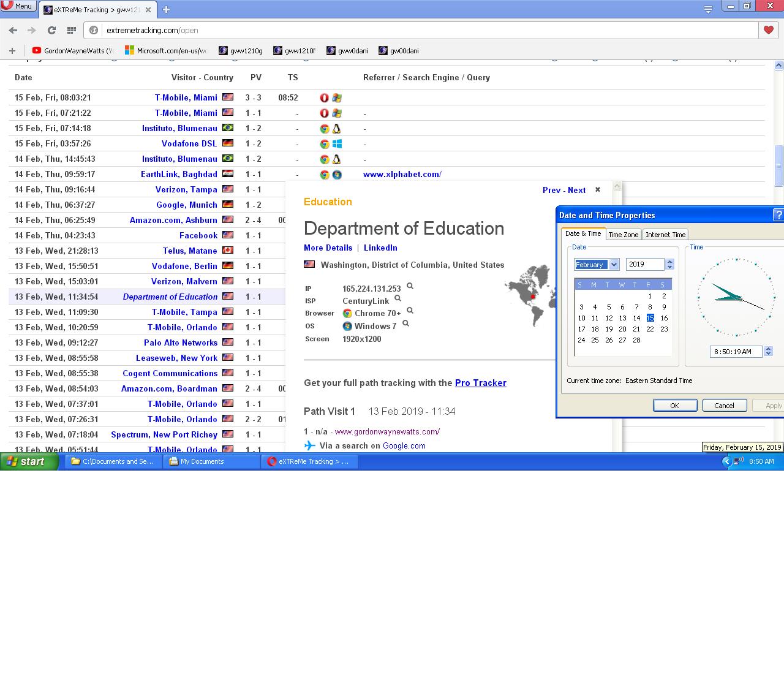Open the LinkedIn link in popup
Viewport: 784px width, 674px height.
pos(380,248)
